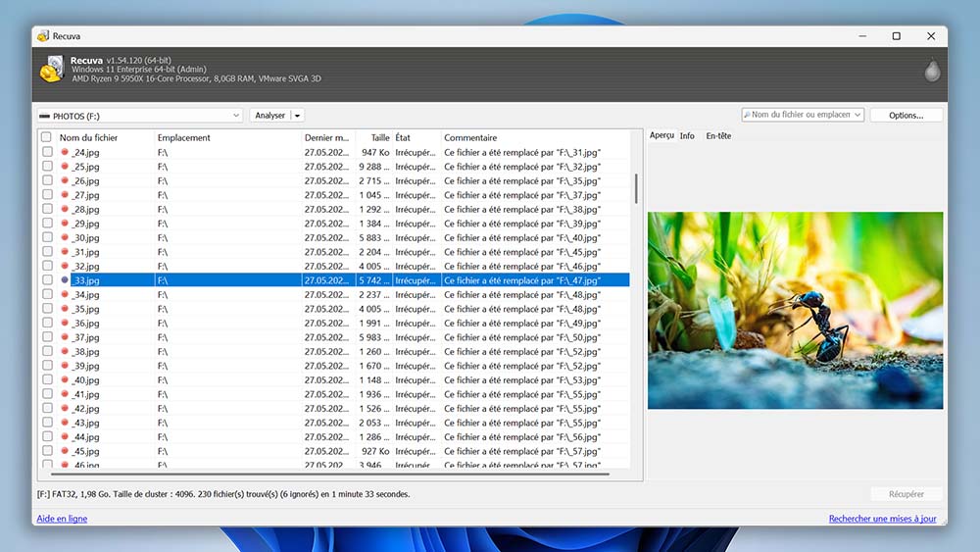Check the box for _36.jpg
The image size is (980, 552).
tap(47, 323)
